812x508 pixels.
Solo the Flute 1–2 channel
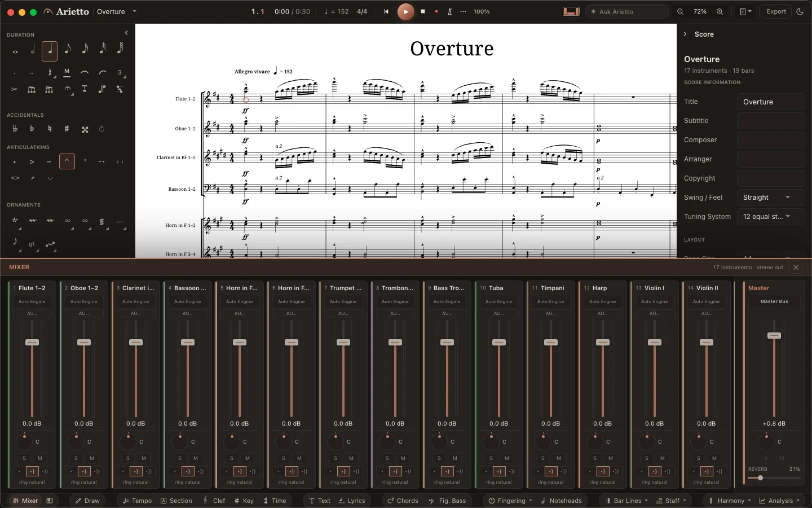pyautogui.click(x=24, y=458)
